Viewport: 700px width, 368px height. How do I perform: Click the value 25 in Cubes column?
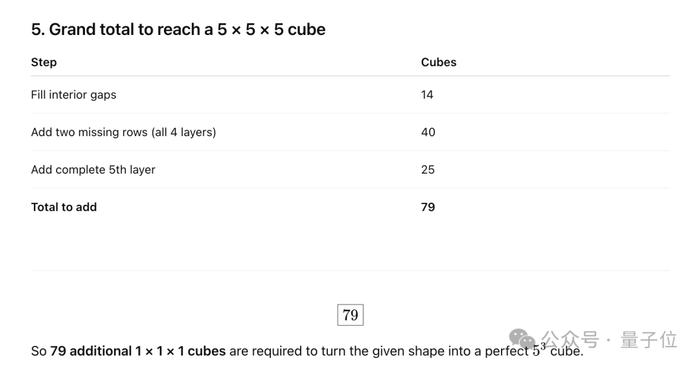(428, 170)
